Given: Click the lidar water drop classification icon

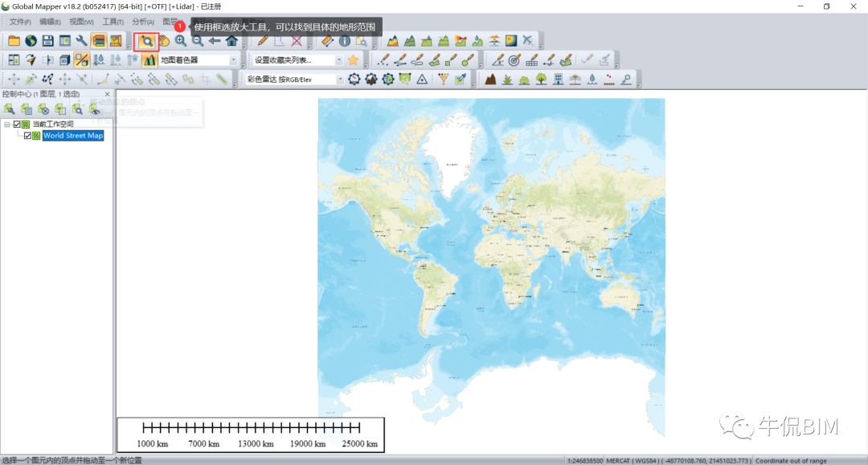Looking at the screenshot, I should [x=592, y=79].
